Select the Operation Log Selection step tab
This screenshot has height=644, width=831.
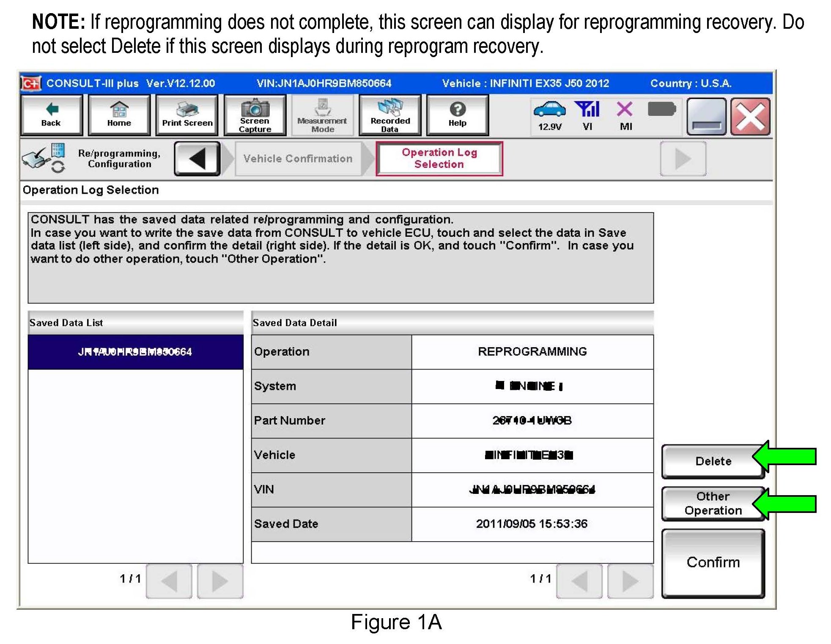[x=439, y=159]
